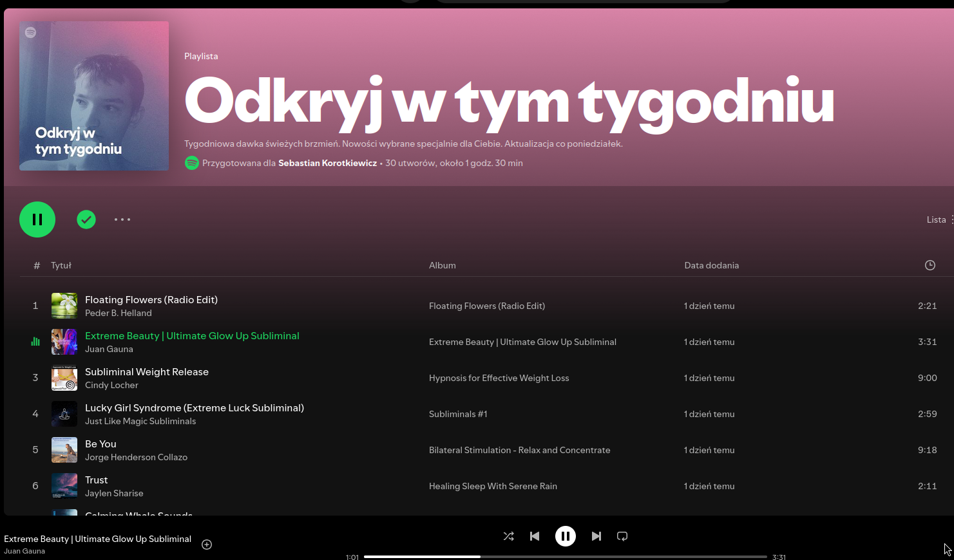Pause playback with the large green button
Image resolution: width=954 pixels, height=560 pixels.
(37, 219)
